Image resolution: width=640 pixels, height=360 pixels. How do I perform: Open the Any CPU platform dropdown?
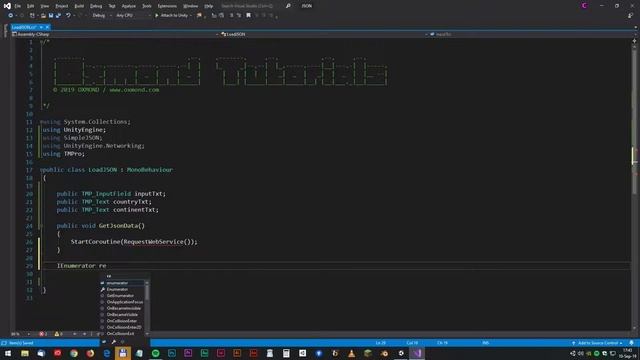[x=133, y=16]
